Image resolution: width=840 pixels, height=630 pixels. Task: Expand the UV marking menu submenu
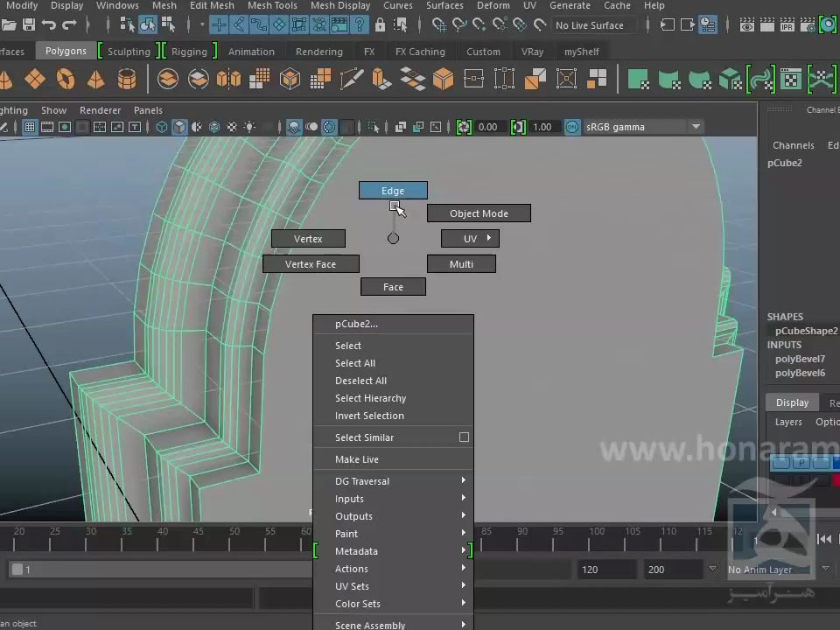pos(471,238)
